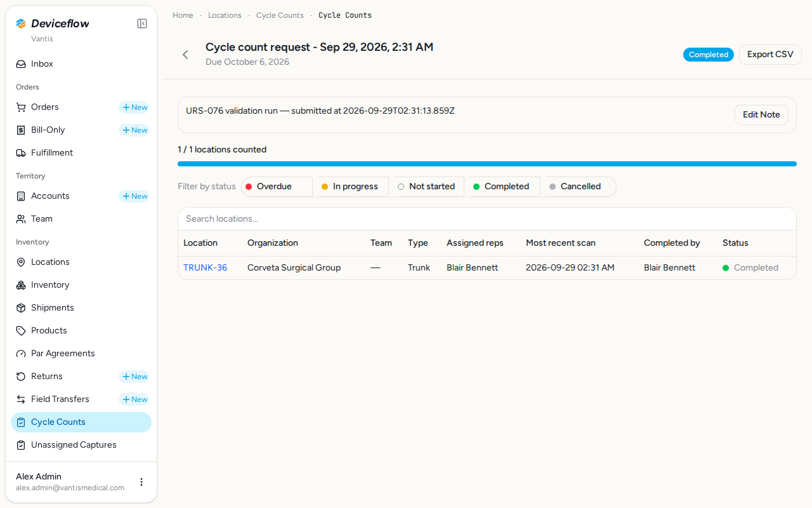Open the Returns icon in sidebar
This screenshot has width=812, height=508.
(x=21, y=377)
